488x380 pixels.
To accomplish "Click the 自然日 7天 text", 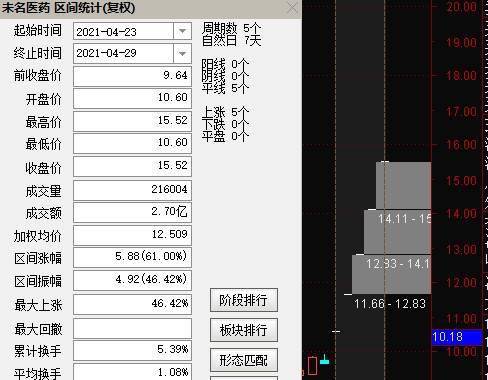I will coord(232,40).
